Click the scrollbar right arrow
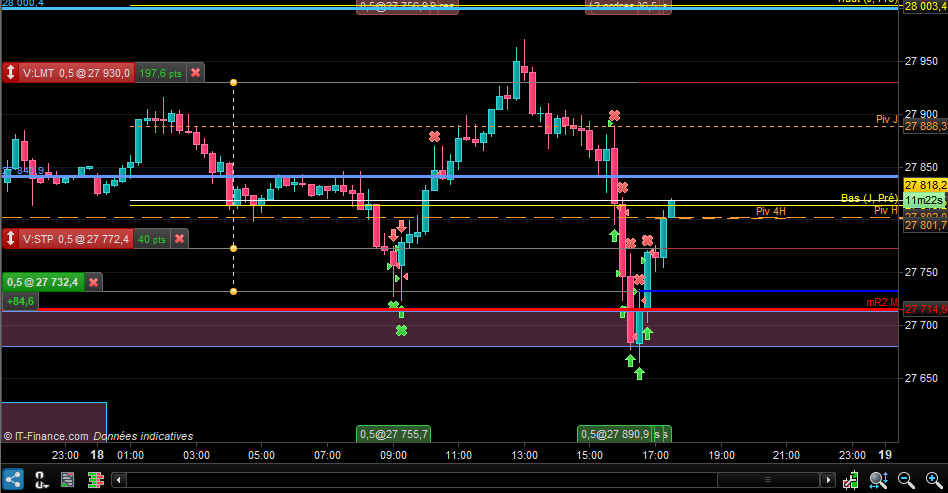Screen dimensions: 948x493 point(828,480)
